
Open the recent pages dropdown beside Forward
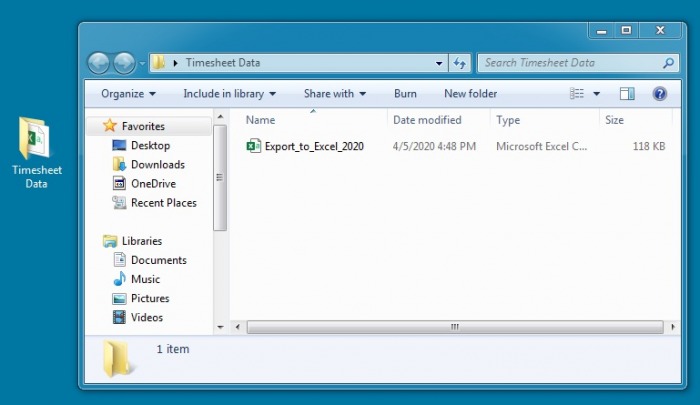142,63
